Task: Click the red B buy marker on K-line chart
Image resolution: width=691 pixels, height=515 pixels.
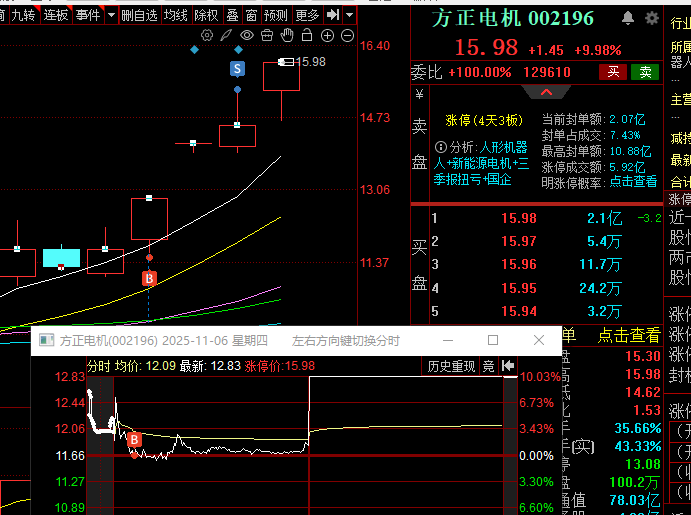Action: tap(149, 278)
